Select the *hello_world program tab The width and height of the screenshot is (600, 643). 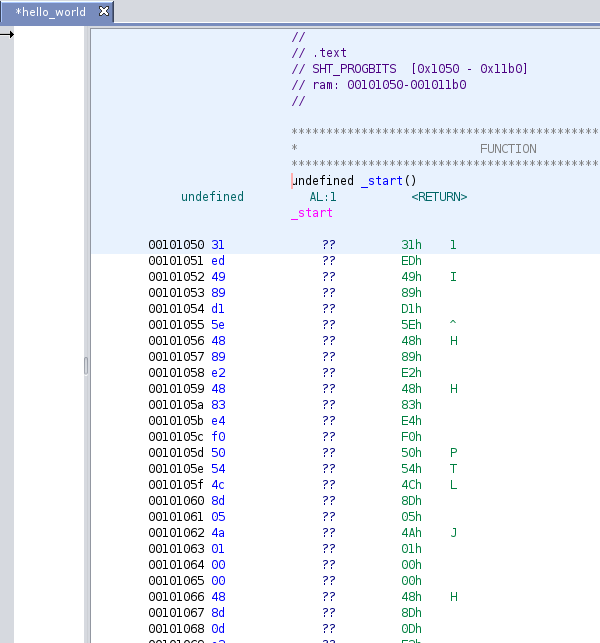tap(50, 12)
